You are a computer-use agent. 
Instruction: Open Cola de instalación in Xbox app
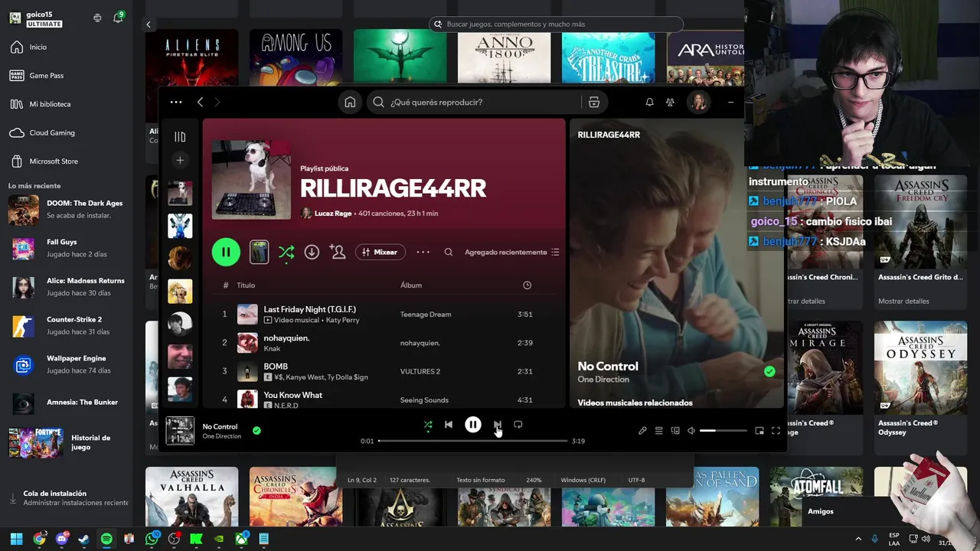click(66, 498)
